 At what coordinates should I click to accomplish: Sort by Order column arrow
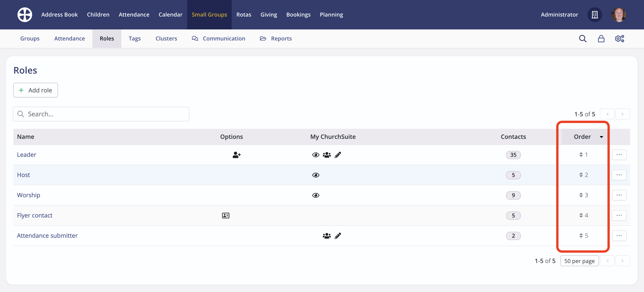pyautogui.click(x=601, y=137)
